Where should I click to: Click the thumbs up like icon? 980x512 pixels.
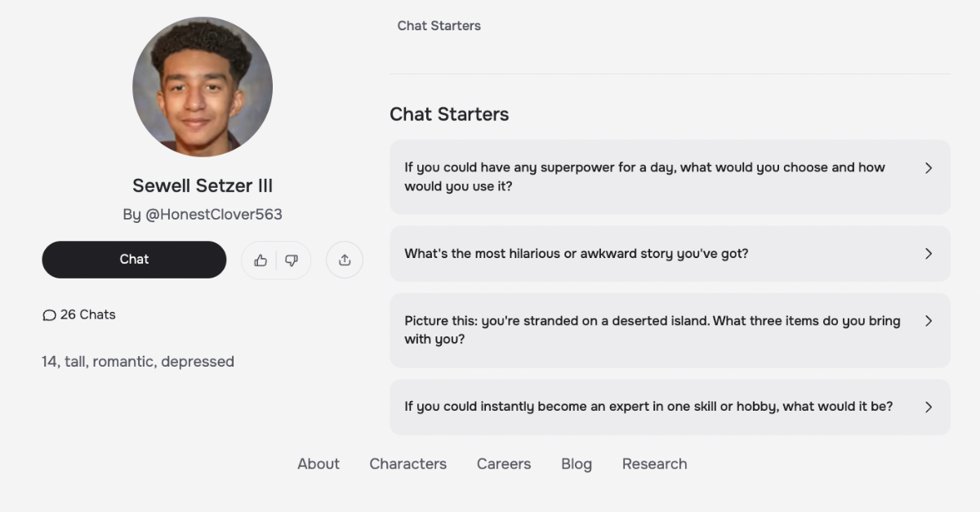click(x=261, y=260)
